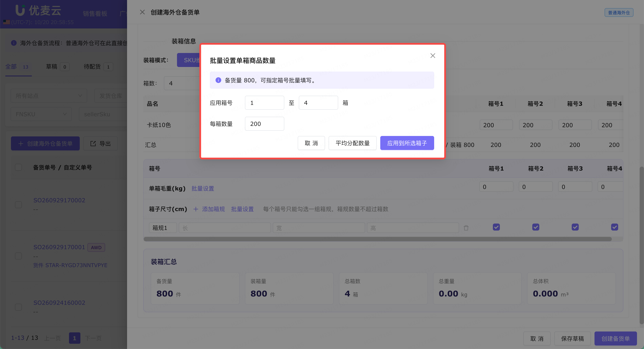Switch to the 草稿 tab

coord(57,67)
